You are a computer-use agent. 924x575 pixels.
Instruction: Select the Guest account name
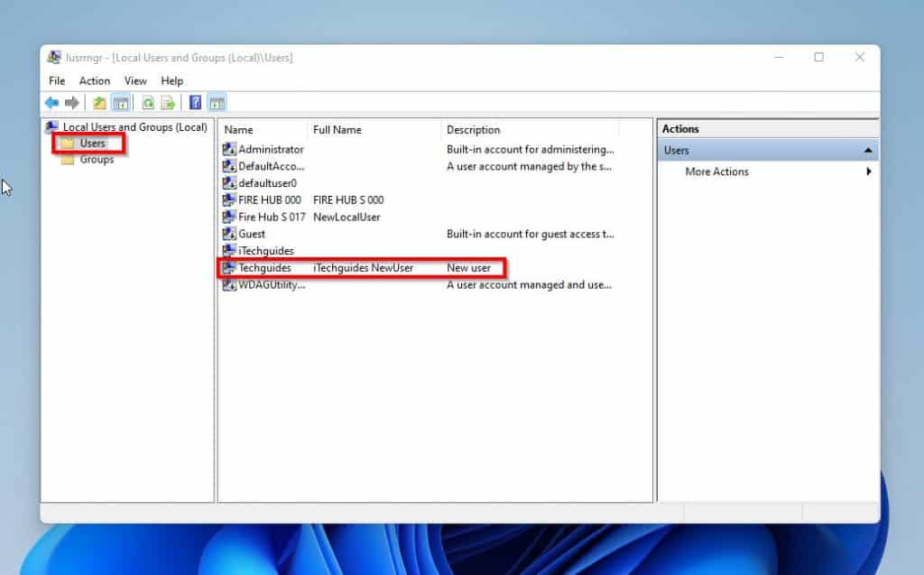click(252, 234)
